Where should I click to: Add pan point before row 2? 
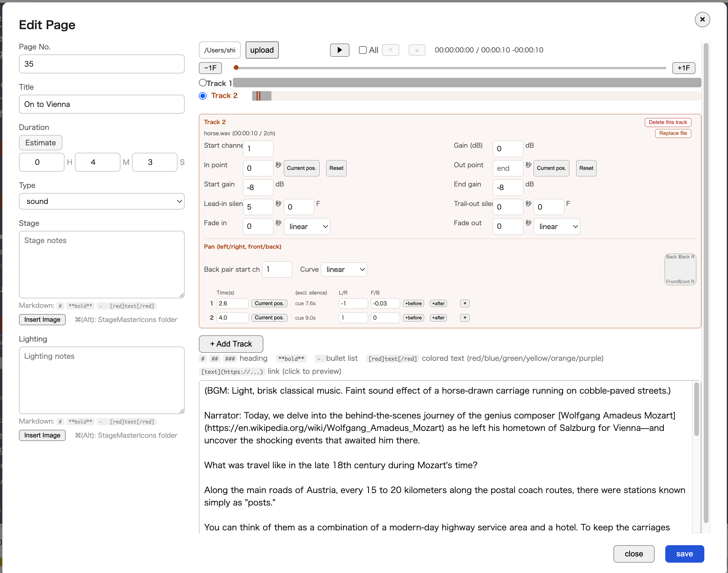(x=413, y=318)
